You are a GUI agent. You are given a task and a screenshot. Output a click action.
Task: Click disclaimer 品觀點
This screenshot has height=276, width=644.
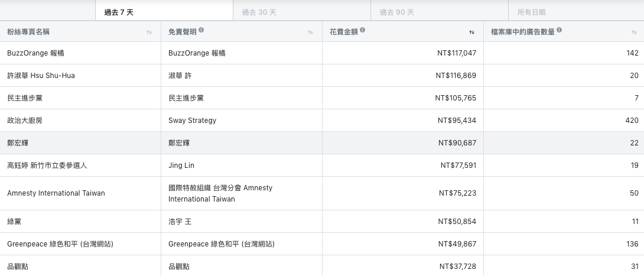[179, 267]
